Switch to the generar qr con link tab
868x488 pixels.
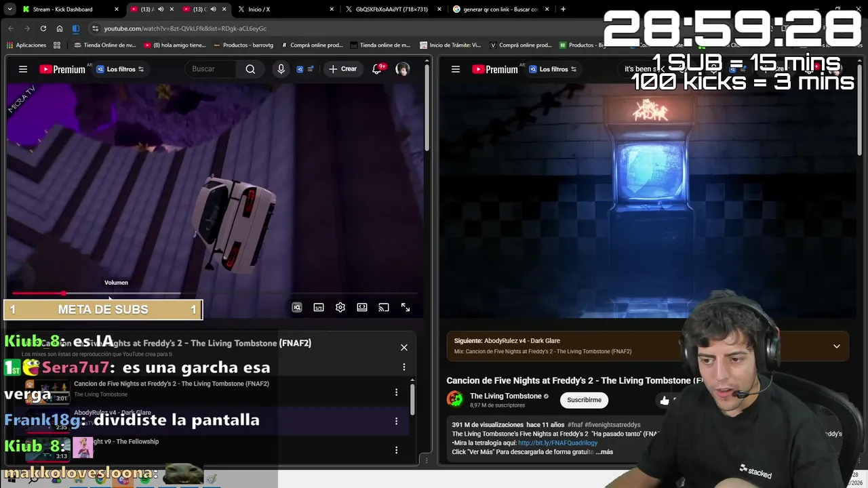click(x=500, y=9)
